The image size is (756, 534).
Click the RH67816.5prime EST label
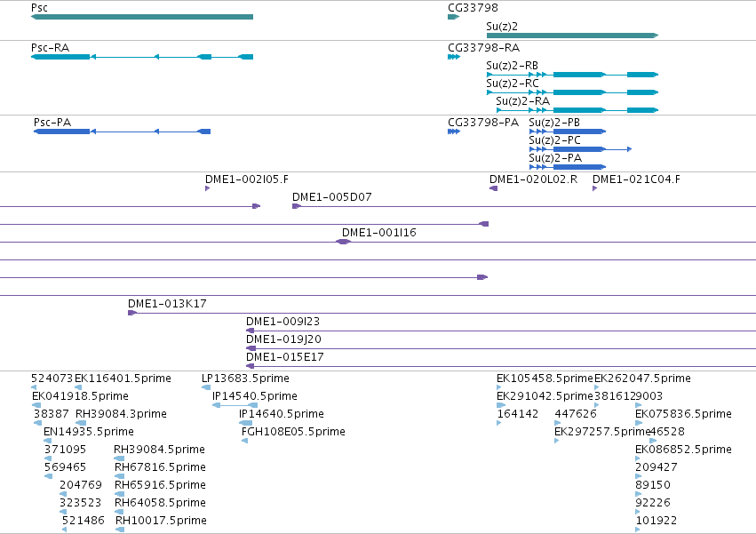pyautogui.click(x=160, y=467)
